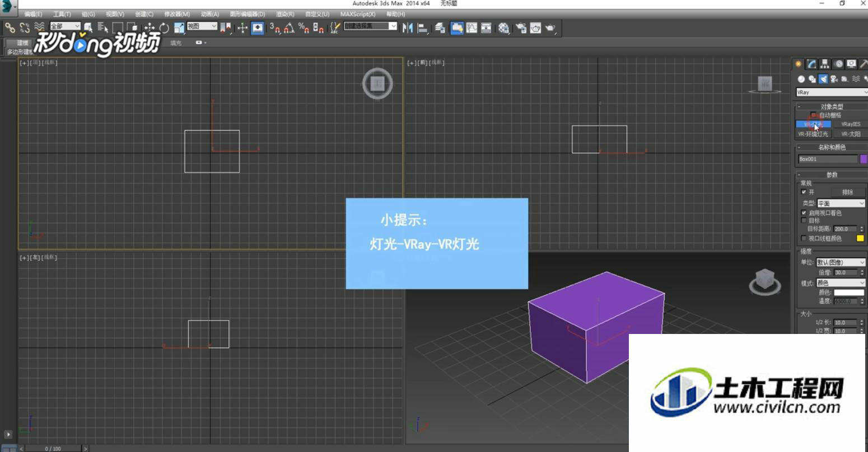868x452 pixels.
Task: Click the Align tool
Action: click(x=423, y=28)
